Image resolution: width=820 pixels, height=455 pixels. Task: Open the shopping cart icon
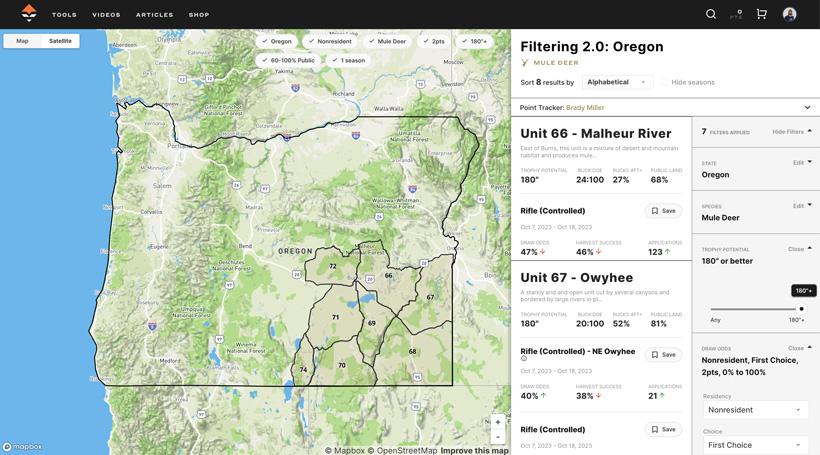pyautogui.click(x=761, y=14)
